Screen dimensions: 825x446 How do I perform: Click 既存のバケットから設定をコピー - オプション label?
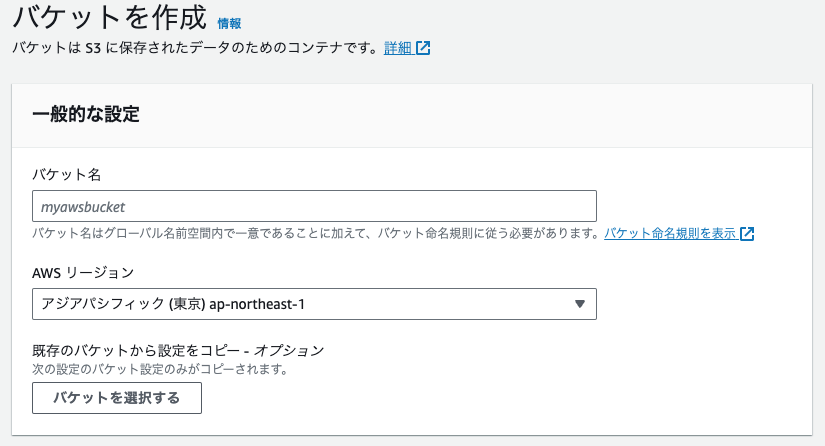pyautogui.click(x=178, y=351)
